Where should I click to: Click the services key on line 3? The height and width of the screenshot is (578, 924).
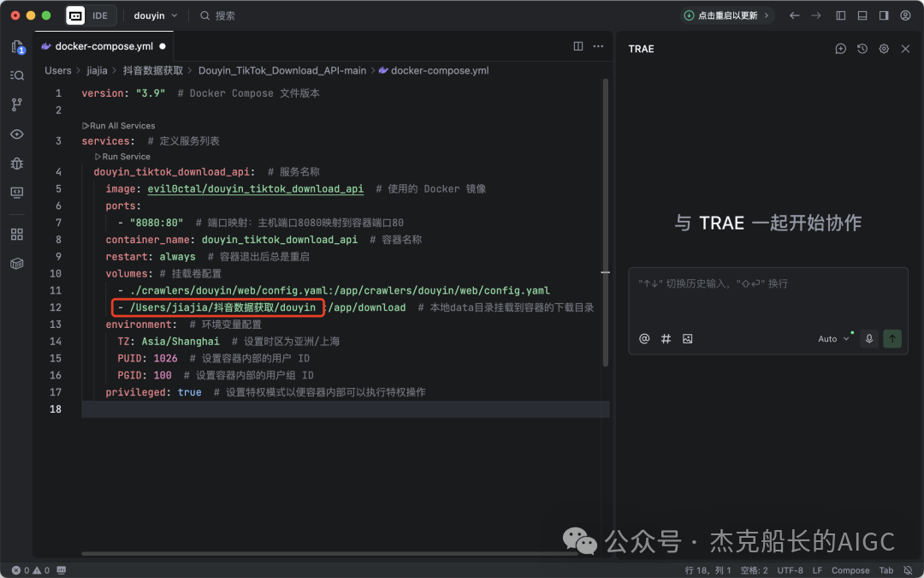coord(108,141)
